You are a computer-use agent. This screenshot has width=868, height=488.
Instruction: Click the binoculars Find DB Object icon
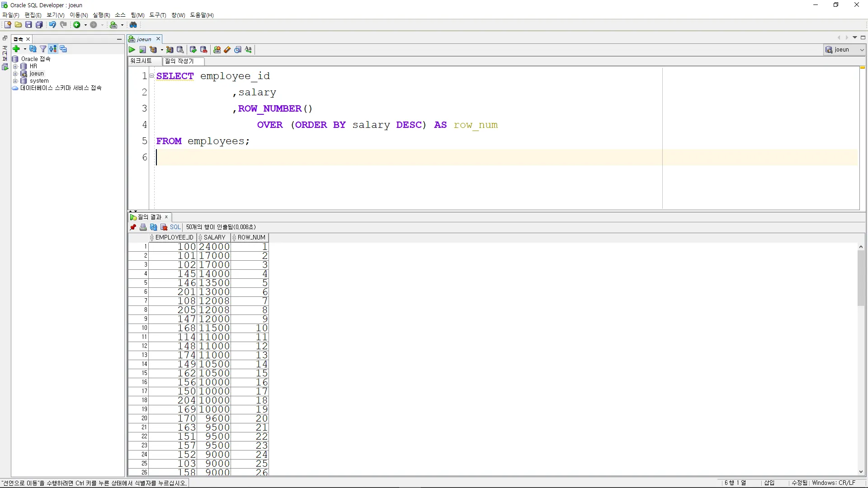pyautogui.click(x=133, y=25)
